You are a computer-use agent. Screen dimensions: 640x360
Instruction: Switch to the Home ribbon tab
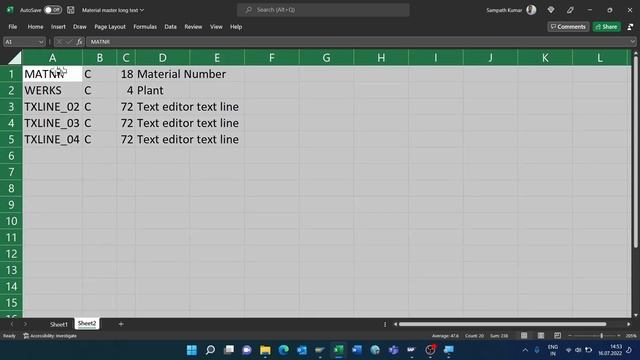coord(36,27)
